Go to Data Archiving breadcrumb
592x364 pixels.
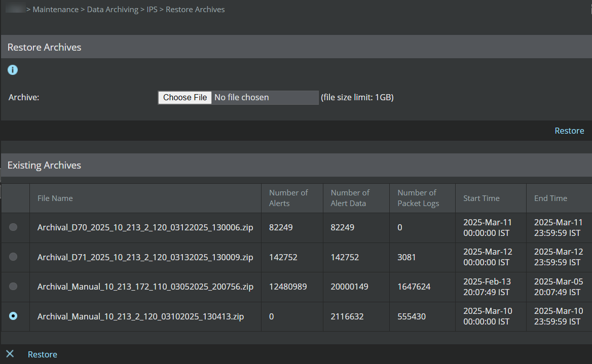(x=113, y=10)
